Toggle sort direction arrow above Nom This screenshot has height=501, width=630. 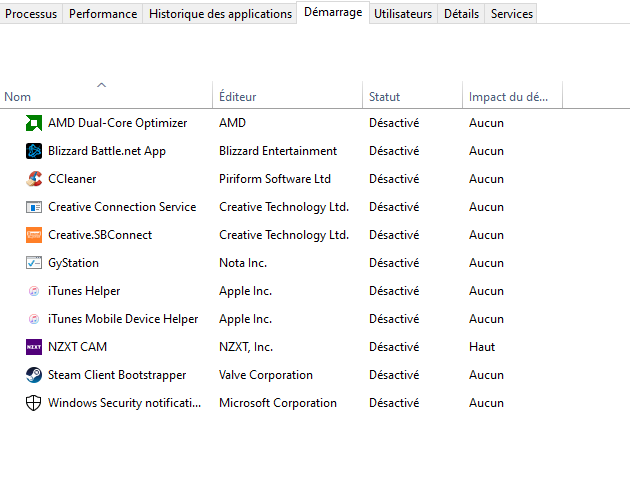coord(102,85)
